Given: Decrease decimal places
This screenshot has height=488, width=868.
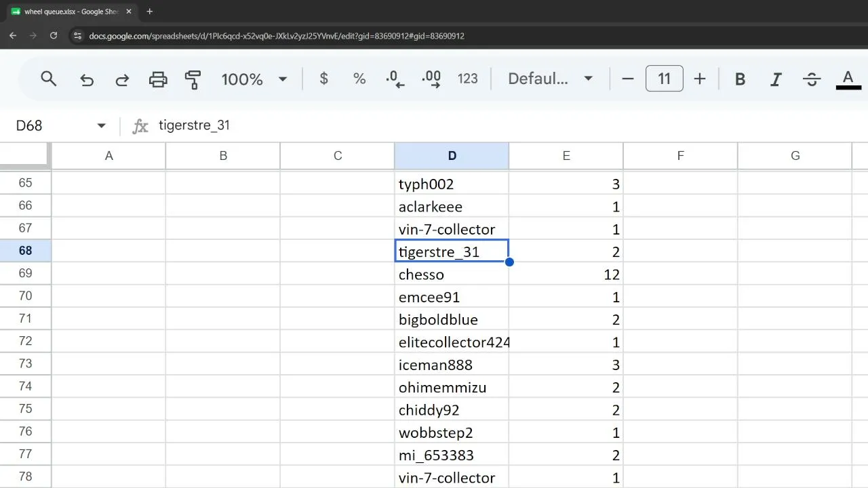Looking at the screenshot, I should point(395,79).
